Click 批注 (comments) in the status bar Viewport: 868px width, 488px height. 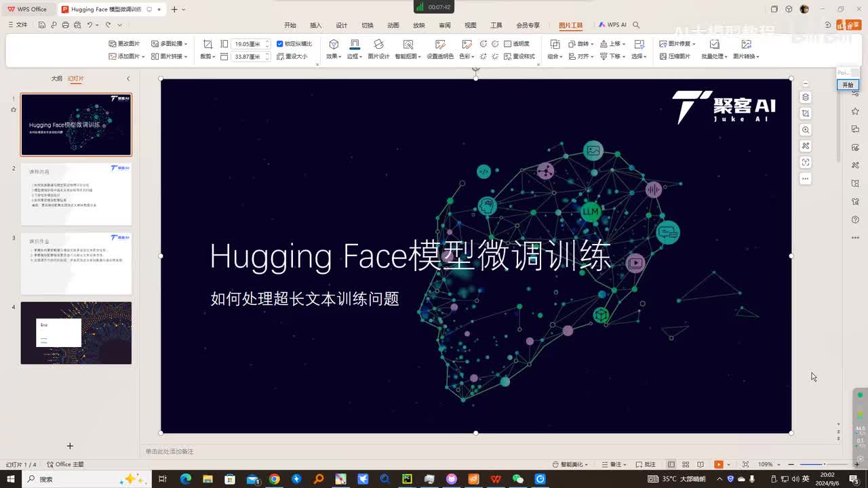pyautogui.click(x=646, y=464)
